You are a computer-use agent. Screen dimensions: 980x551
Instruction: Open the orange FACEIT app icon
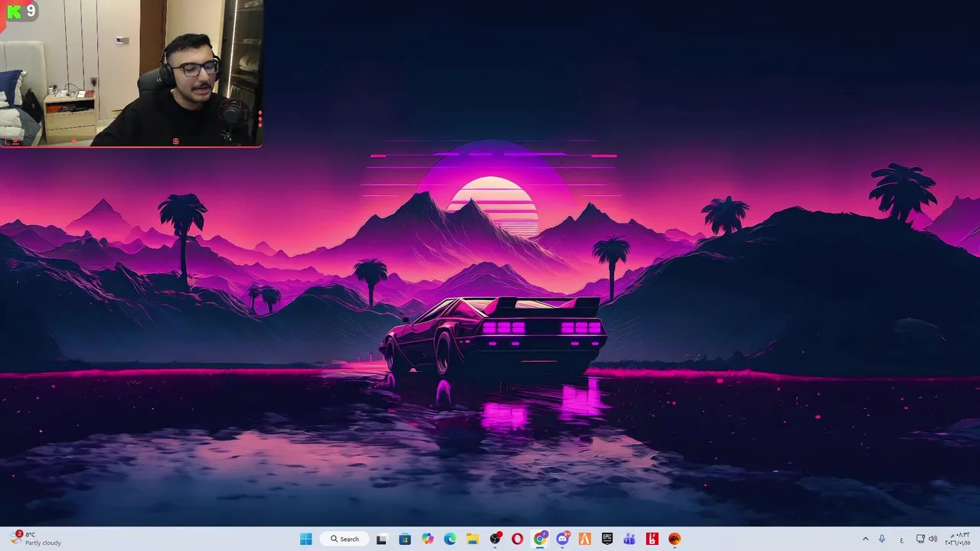[x=585, y=539]
